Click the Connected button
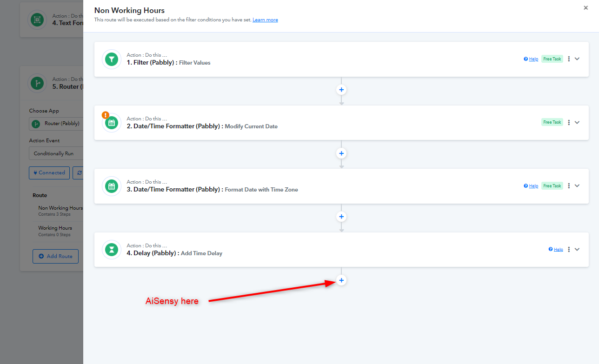 click(x=49, y=172)
